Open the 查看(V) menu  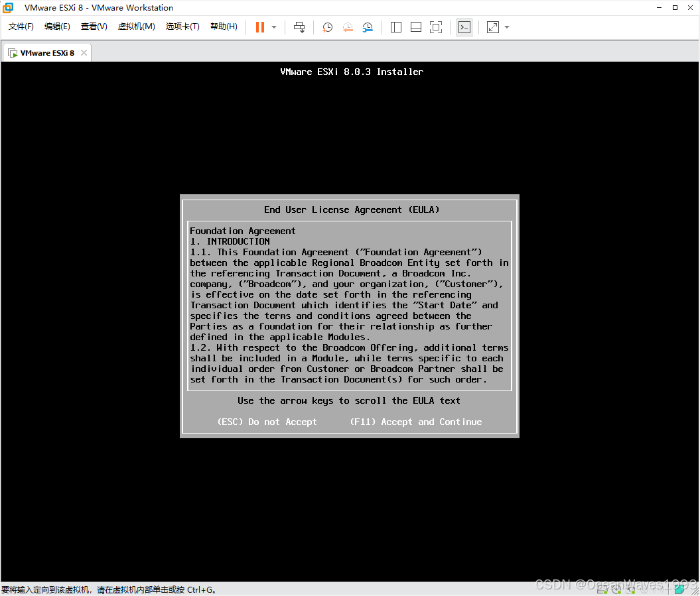[94, 27]
